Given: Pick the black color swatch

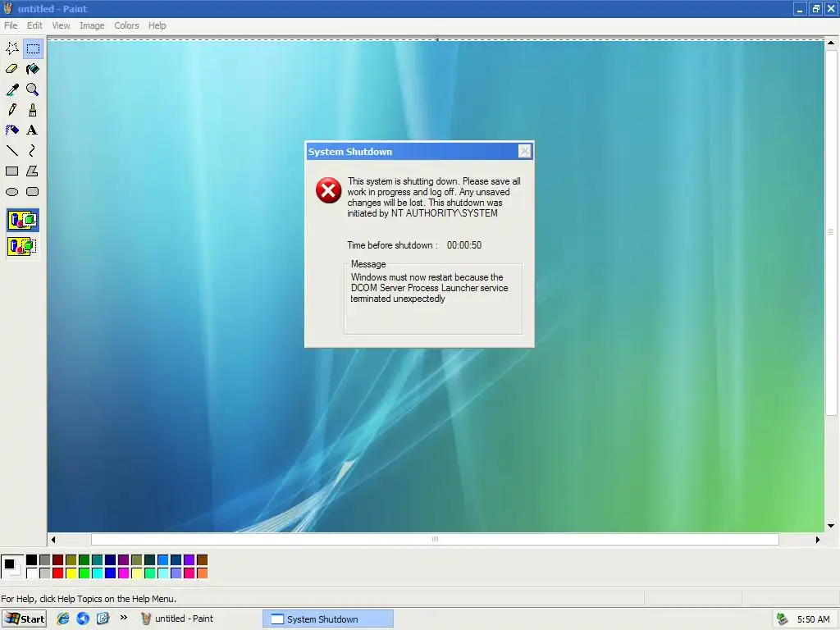Looking at the screenshot, I should click(x=32, y=559).
